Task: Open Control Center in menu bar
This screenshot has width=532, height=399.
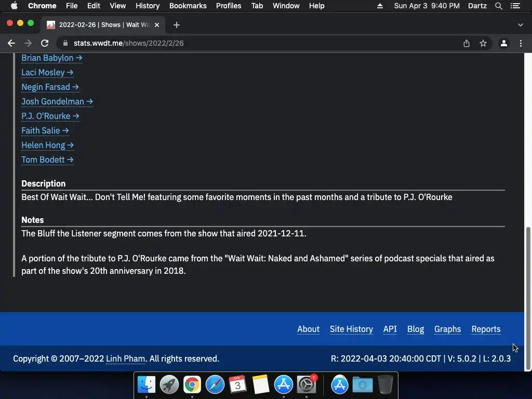Action: pyautogui.click(x=515, y=6)
